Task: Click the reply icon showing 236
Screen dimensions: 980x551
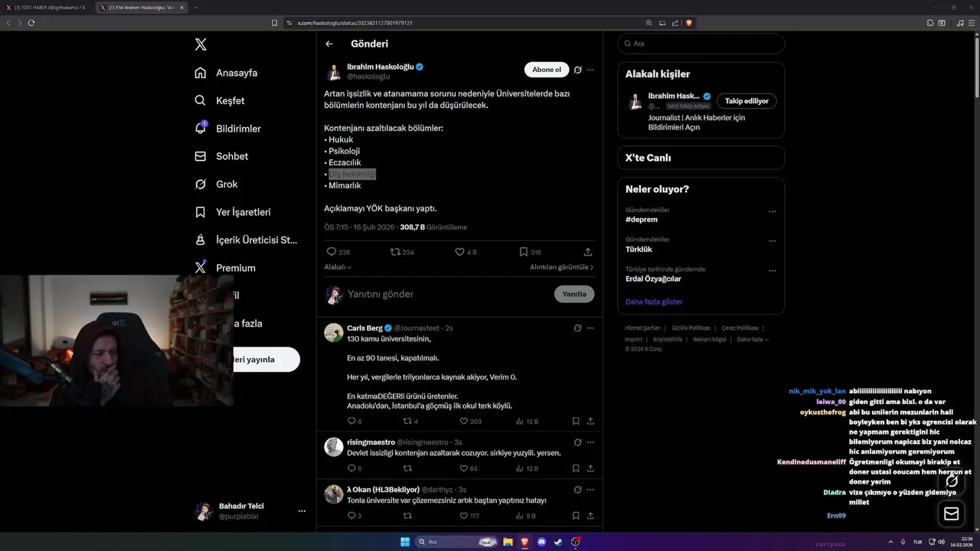Action: [x=332, y=252]
